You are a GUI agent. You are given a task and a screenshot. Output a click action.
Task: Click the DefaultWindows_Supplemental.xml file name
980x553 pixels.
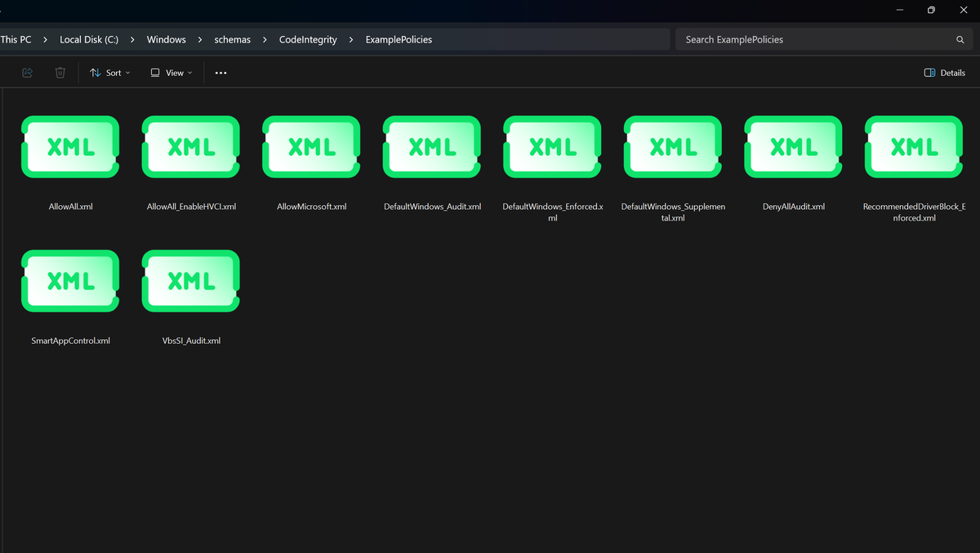[x=673, y=212]
